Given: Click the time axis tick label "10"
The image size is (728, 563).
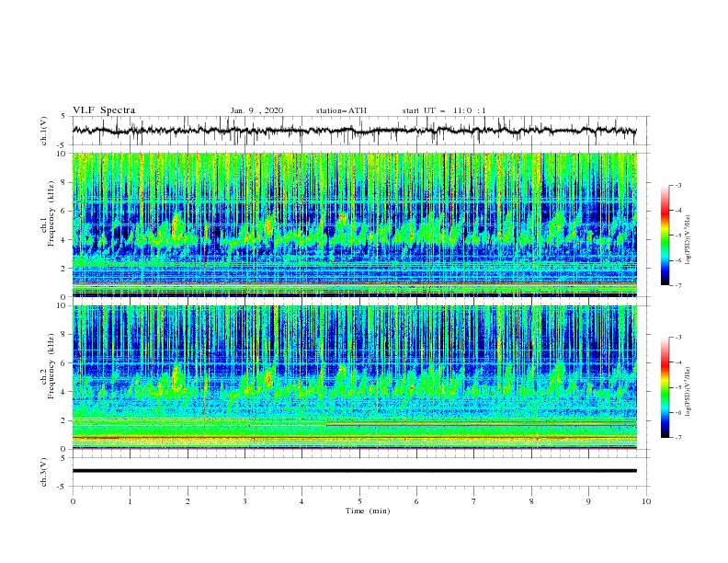Looking at the screenshot, I should tap(646, 501).
